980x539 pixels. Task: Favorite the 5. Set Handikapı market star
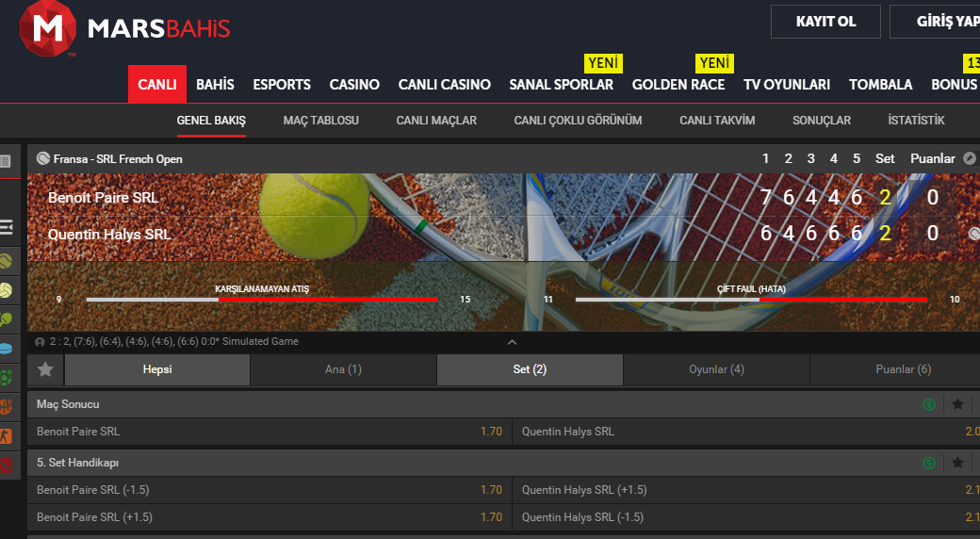tap(957, 463)
